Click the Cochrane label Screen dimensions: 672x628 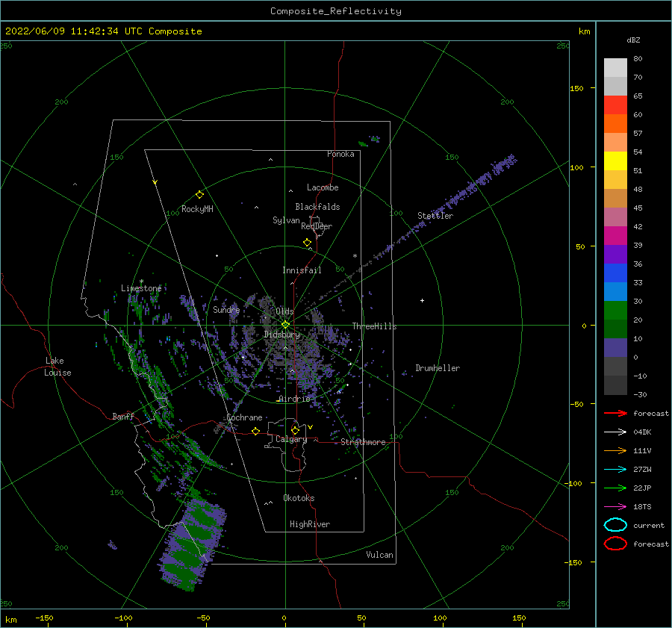point(244,417)
